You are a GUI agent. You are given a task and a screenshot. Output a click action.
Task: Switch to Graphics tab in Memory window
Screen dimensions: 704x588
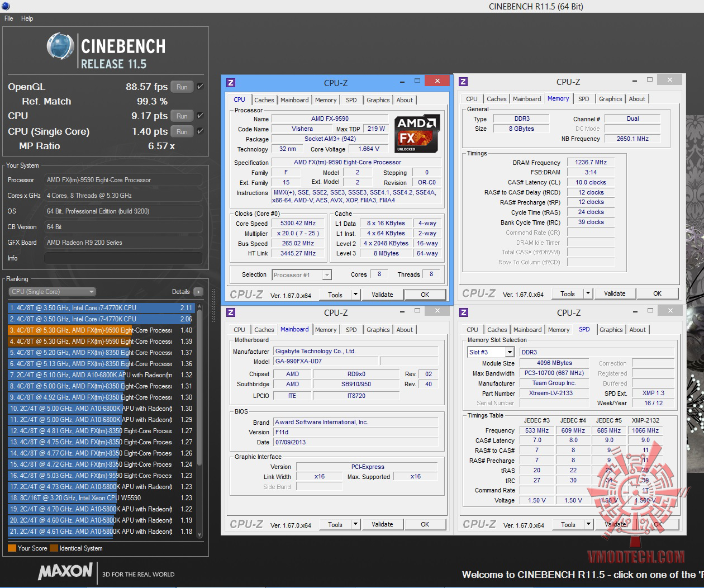click(610, 99)
